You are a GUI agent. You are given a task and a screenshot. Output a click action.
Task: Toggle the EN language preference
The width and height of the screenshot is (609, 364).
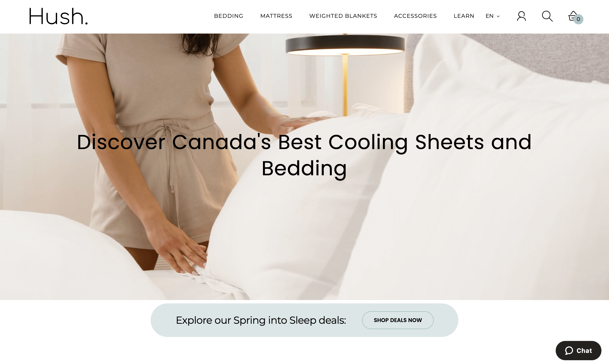coord(492,16)
